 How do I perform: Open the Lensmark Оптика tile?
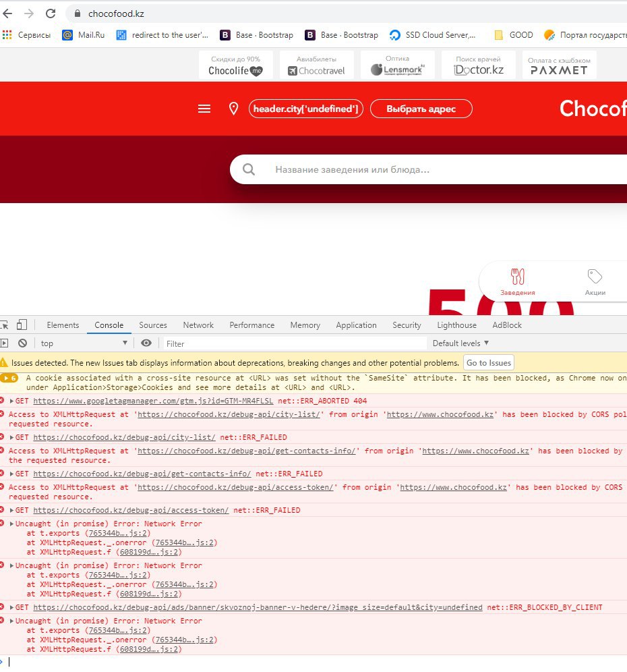[x=398, y=65]
